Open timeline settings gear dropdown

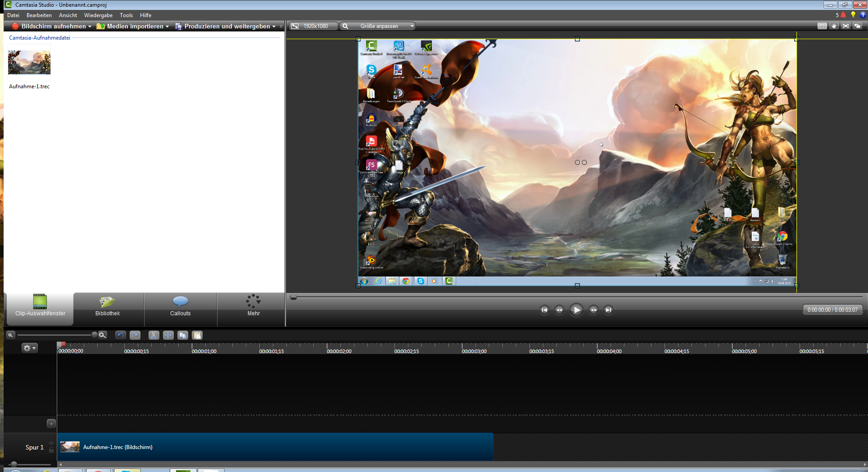pos(29,348)
